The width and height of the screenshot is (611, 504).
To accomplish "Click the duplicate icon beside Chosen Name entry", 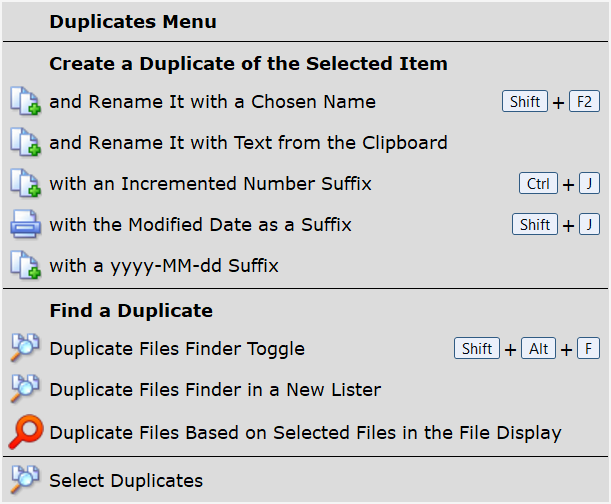I will point(24,102).
